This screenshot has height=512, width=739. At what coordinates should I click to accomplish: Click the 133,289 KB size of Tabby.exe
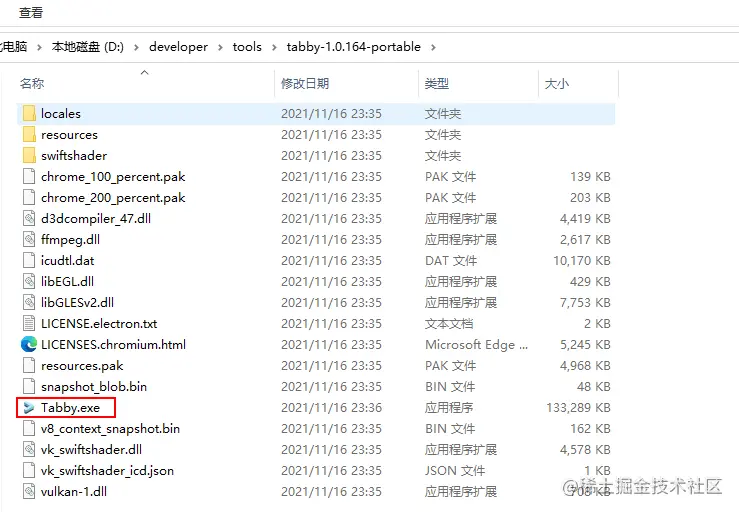(578, 408)
